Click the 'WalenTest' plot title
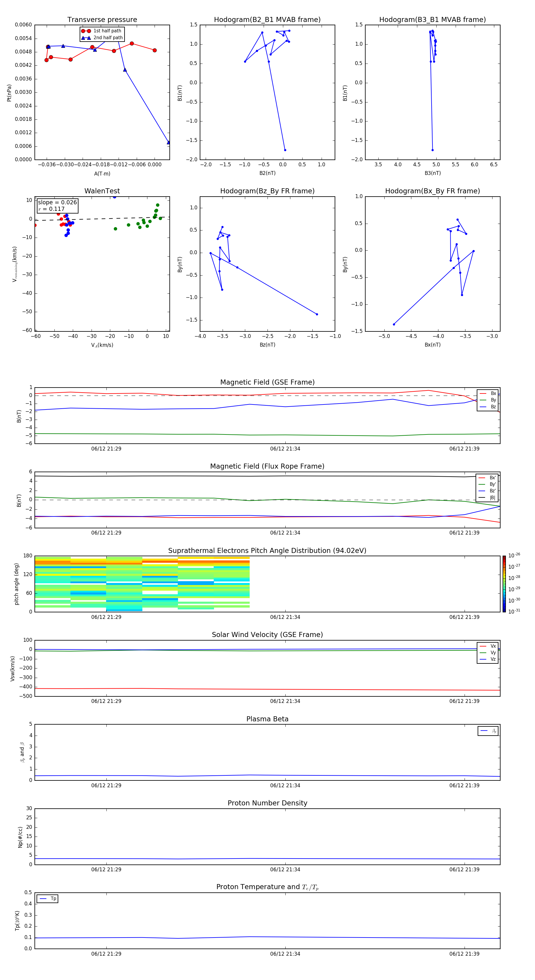Viewport: 535px width, 980px height. [x=102, y=191]
